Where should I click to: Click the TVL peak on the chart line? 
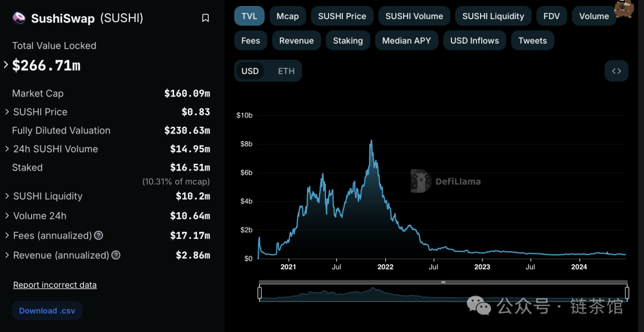[x=371, y=141]
